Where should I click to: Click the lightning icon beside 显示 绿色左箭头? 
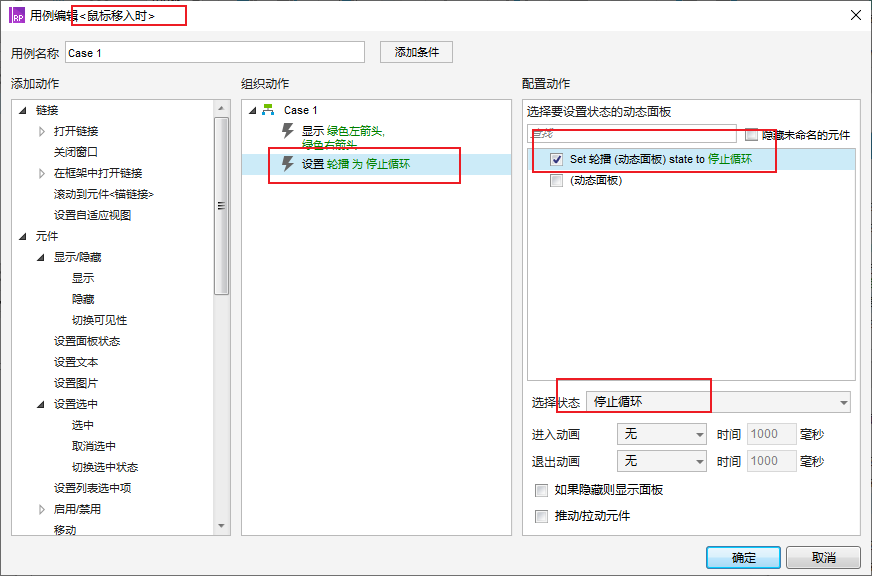tap(288, 131)
